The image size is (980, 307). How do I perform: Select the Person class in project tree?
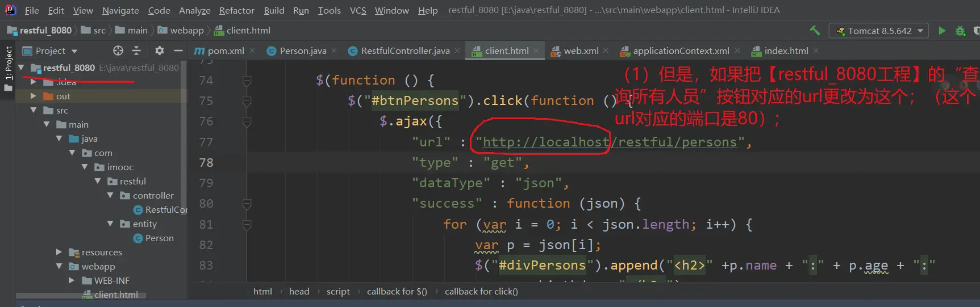[x=153, y=238]
